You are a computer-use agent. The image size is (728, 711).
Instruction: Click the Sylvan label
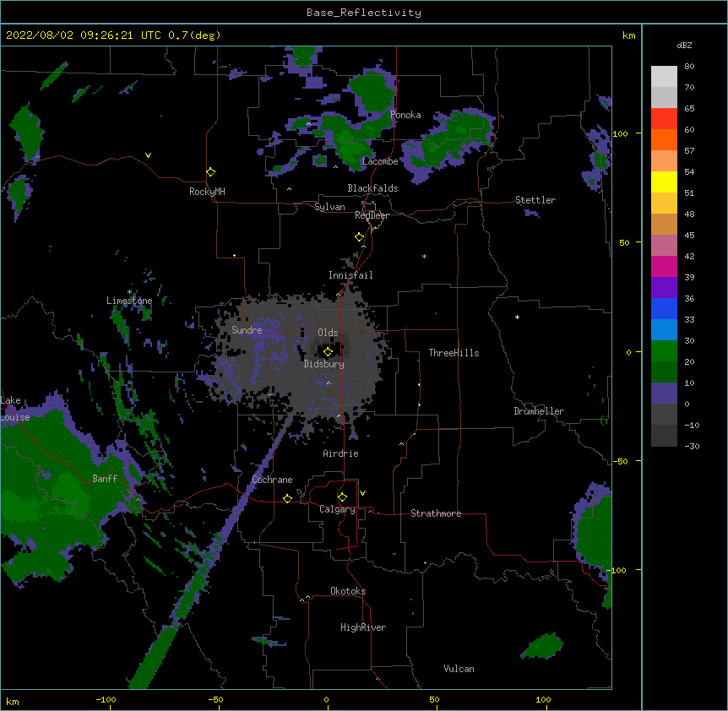coord(329,207)
